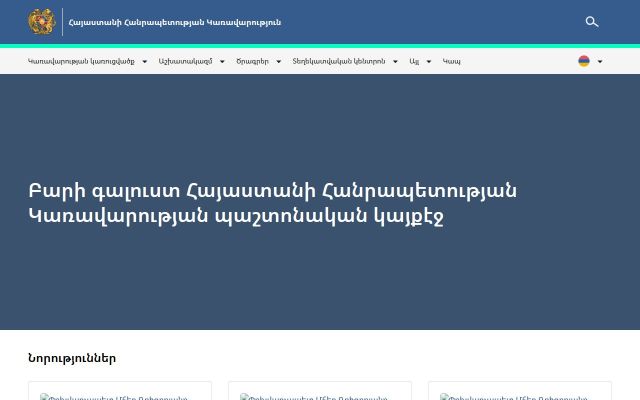Open the Աշխատակազմ menu
The height and width of the screenshot is (400, 640).
(x=185, y=61)
